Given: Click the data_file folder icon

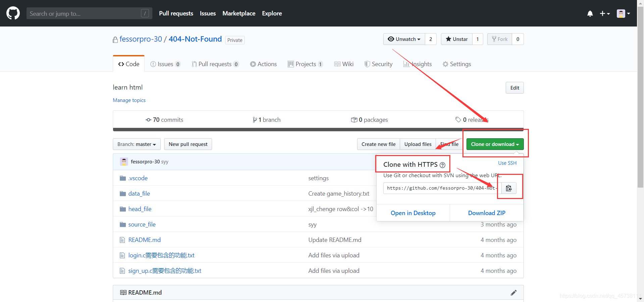Looking at the screenshot, I should 123,194.
